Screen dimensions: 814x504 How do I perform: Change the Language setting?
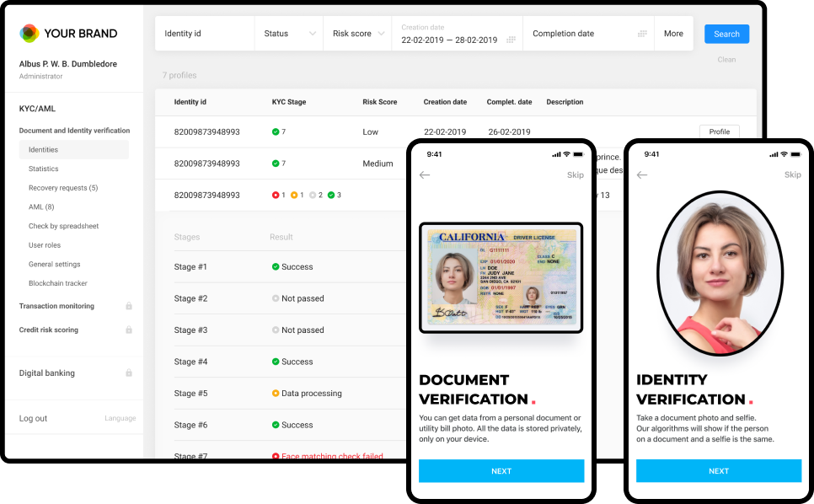click(120, 418)
